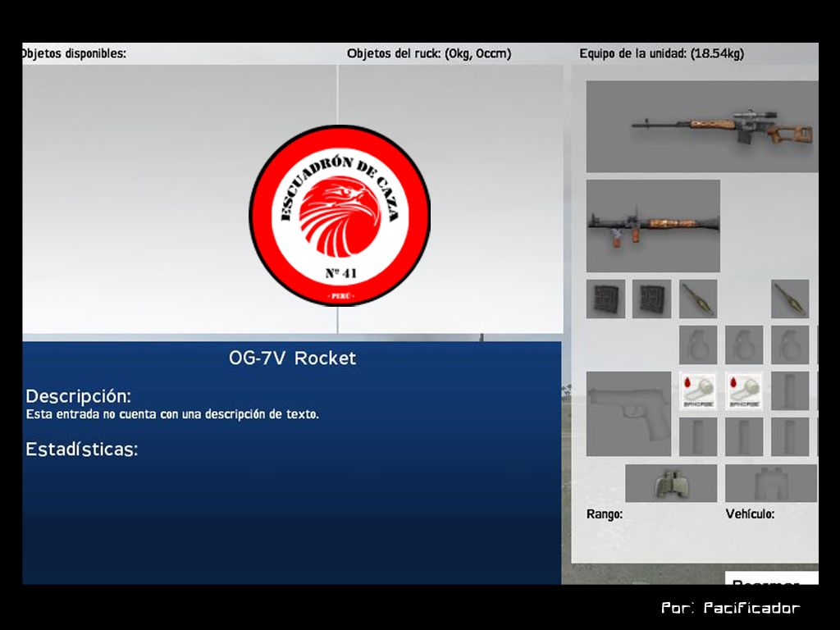Viewport: 840px width, 630px height.
Task: Click the last empty grenade slot
Action: (x=790, y=345)
